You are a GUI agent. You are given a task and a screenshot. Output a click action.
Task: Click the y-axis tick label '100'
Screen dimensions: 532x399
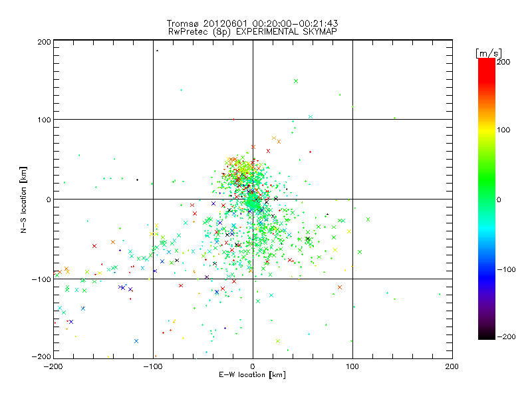click(44, 120)
